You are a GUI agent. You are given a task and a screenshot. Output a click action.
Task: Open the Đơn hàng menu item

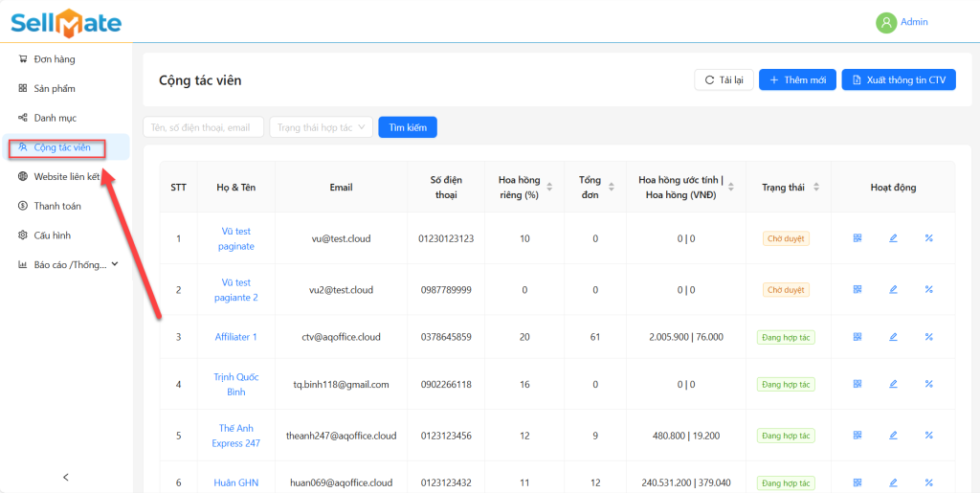click(x=54, y=59)
